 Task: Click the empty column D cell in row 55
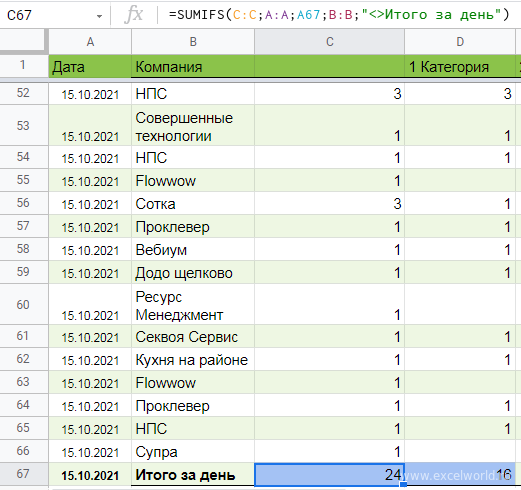point(460,180)
